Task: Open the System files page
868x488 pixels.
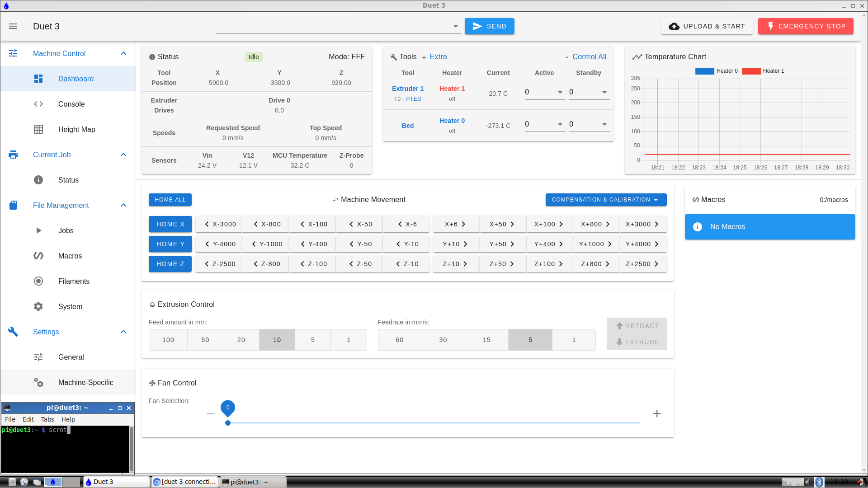Action: tap(68, 306)
